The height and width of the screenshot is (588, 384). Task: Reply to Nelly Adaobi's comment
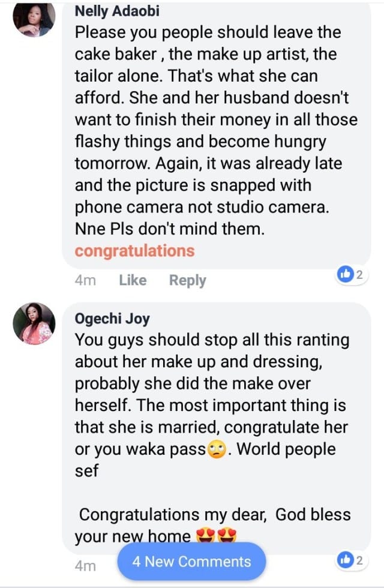point(187,280)
